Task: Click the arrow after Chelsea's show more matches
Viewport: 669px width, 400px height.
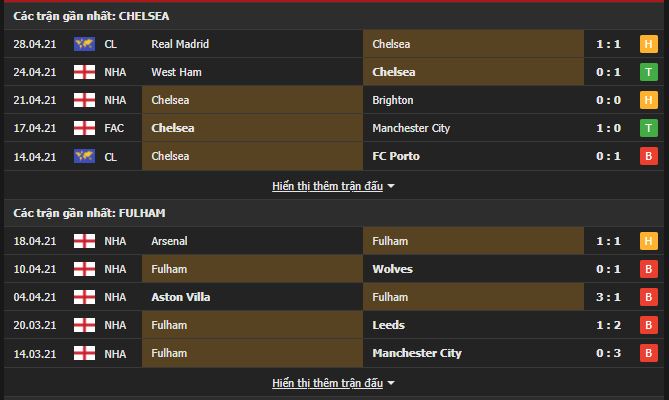Action: click(391, 187)
